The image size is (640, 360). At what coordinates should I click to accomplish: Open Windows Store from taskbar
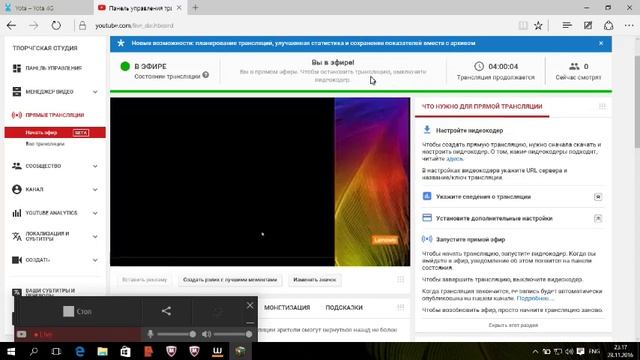pyautogui.click(x=125, y=351)
